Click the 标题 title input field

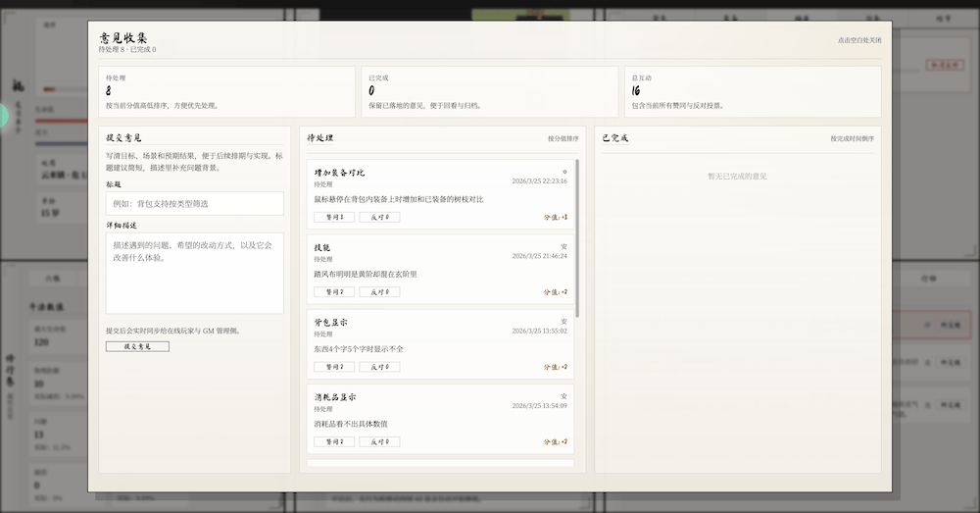coord(194,204)
